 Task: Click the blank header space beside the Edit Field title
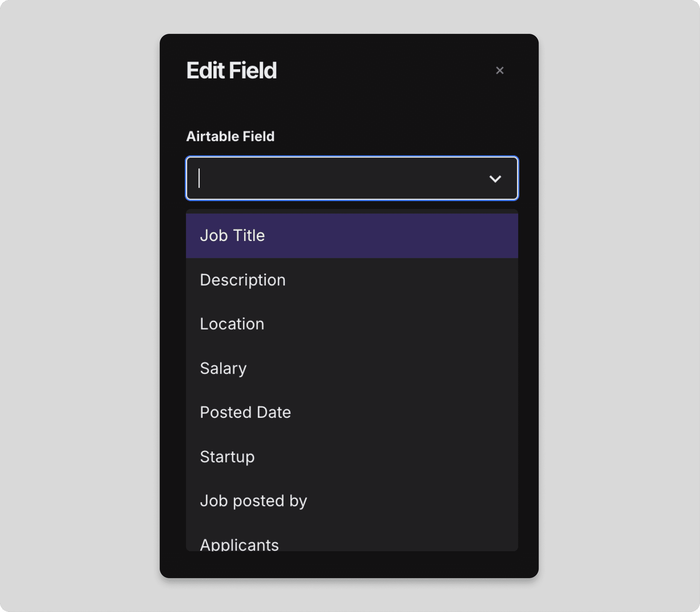(x=383, y=70)
